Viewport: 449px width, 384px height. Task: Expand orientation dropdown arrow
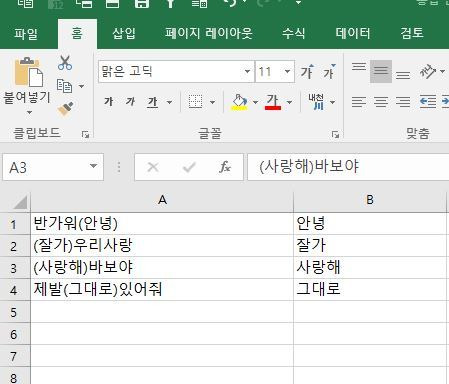(x=442, y=71)
